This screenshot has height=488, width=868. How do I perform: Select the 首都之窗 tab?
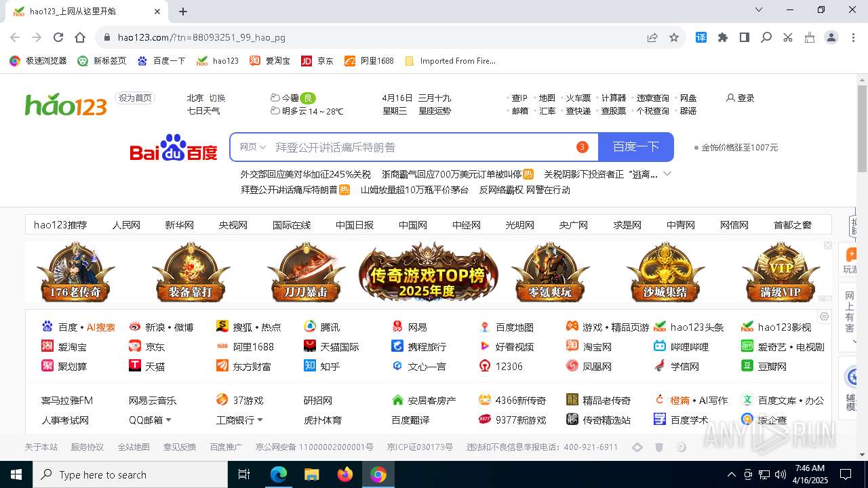click(793, 225)
